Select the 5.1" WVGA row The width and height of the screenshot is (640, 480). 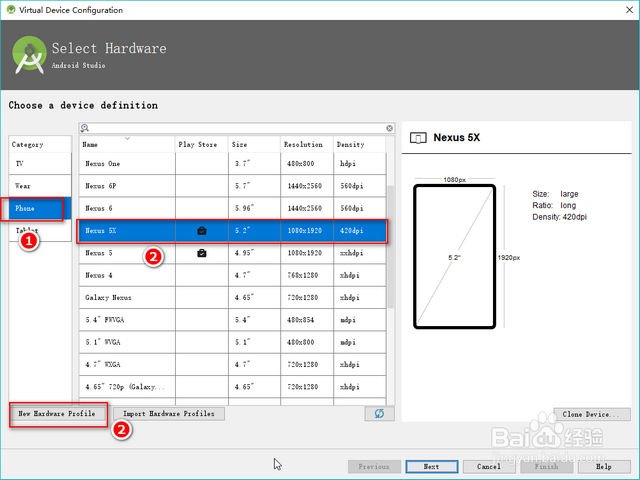[232, 342]
